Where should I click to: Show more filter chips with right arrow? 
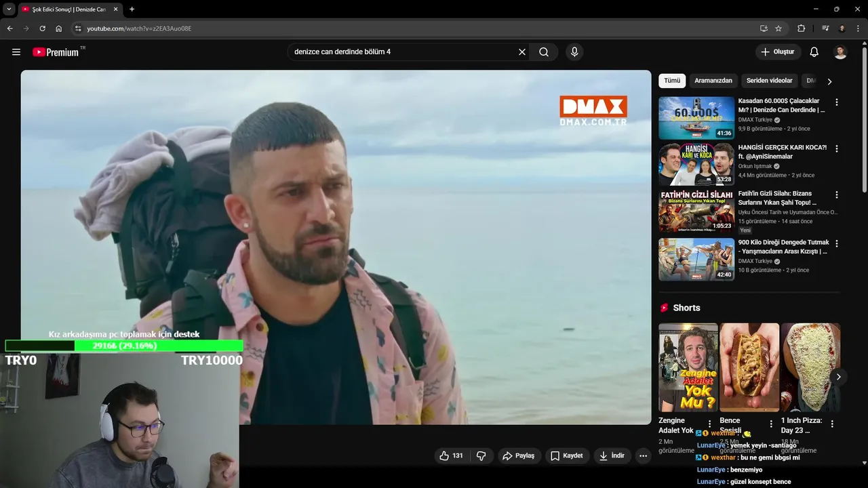click(x=829, y=81)
